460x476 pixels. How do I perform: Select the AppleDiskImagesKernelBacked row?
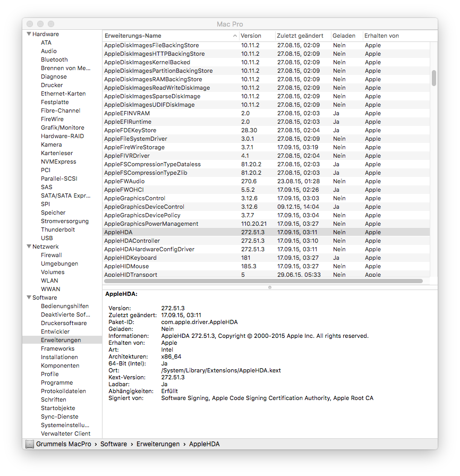[266, 62]
